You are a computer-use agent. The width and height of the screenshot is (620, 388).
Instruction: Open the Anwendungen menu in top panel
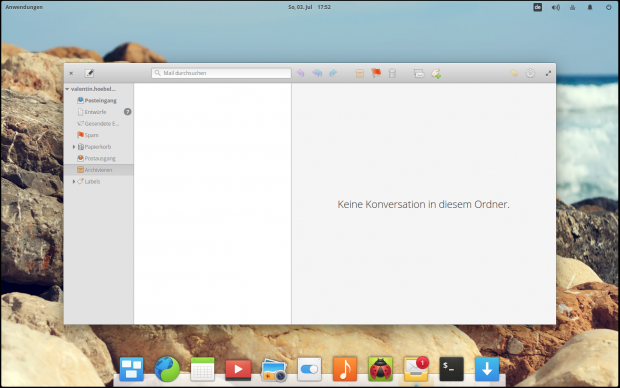(24, 7)
